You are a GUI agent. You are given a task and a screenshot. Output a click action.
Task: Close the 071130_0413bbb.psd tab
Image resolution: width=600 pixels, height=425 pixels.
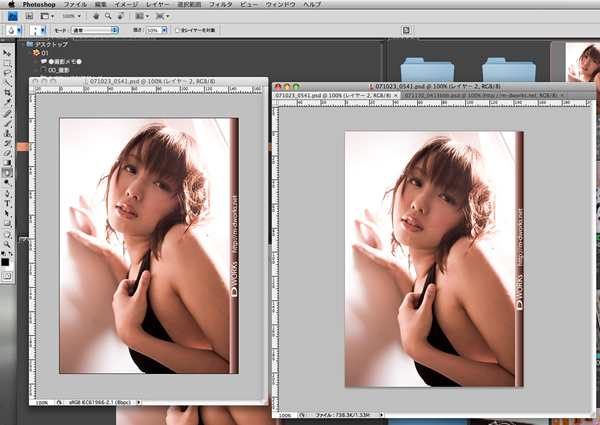coord(562,95)
